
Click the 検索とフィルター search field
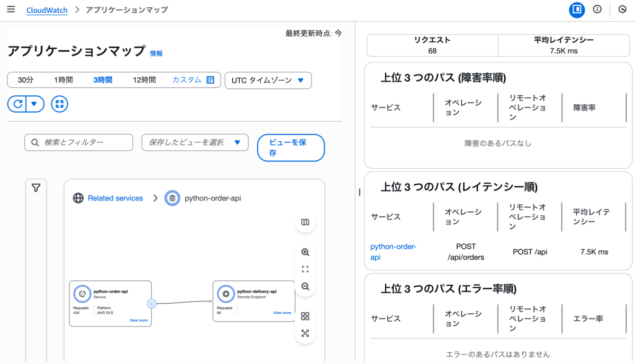click(78, 142)
